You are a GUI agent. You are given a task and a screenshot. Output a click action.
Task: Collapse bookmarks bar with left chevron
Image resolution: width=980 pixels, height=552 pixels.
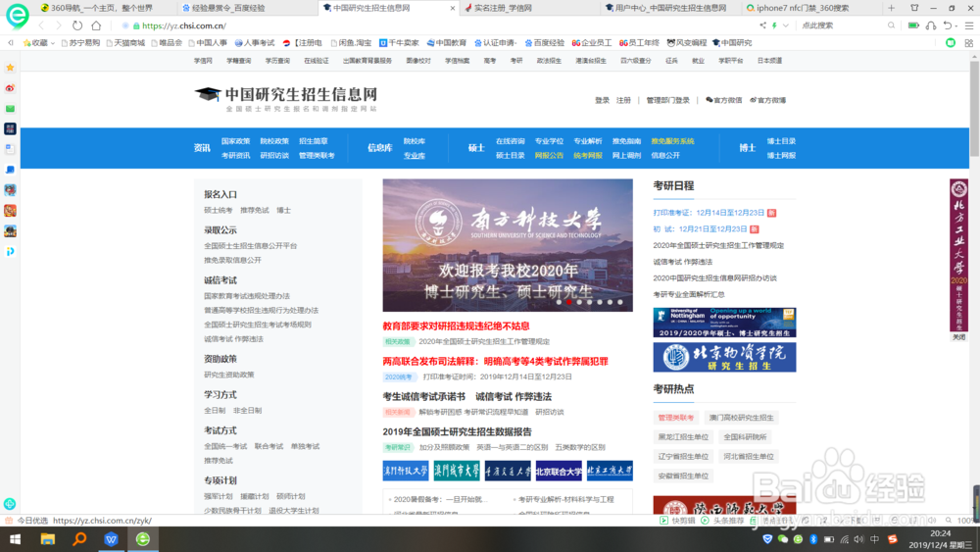tap(11, 43)
